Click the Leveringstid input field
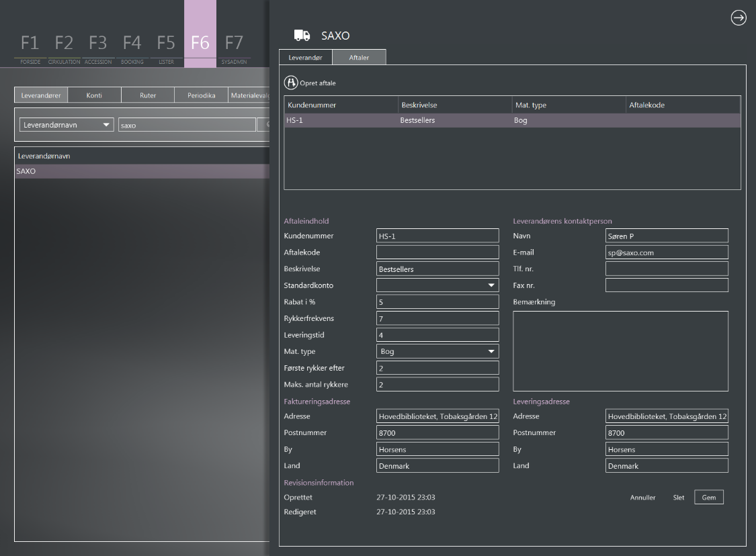The image size is (756, 556). click(437, 335)
